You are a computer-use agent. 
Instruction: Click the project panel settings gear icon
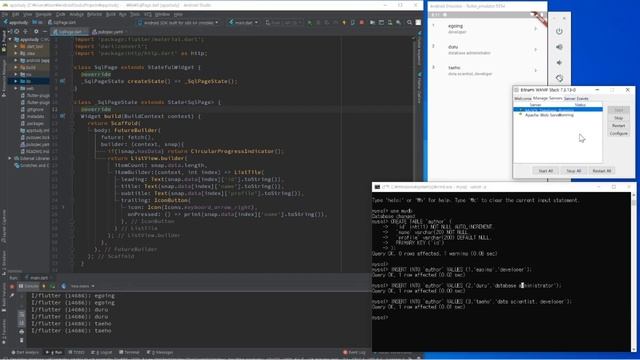point(36,31)
